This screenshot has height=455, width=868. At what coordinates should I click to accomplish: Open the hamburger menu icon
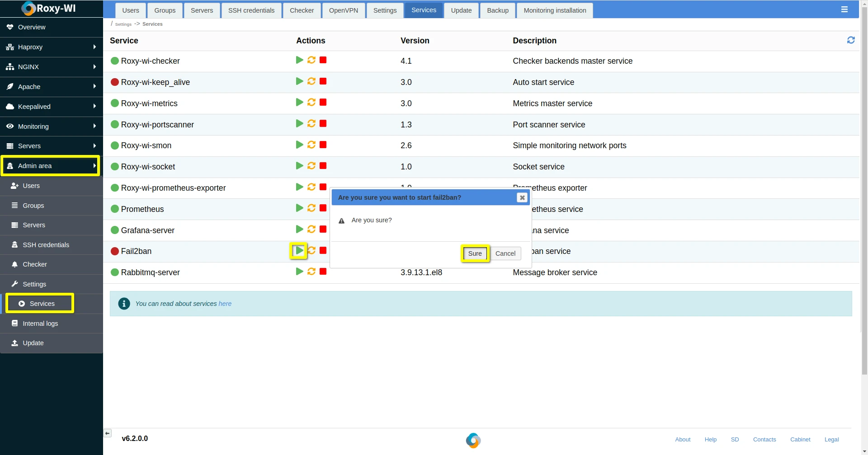844,9
